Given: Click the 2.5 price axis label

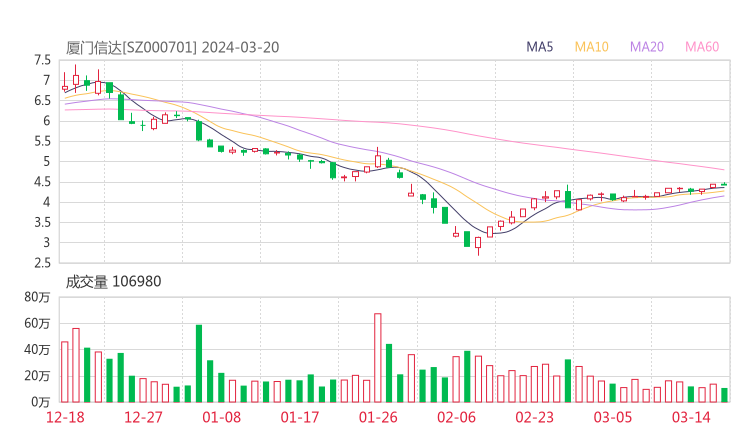Looking at the screenshot, I should pyautogui.click(x=42, y=263).
